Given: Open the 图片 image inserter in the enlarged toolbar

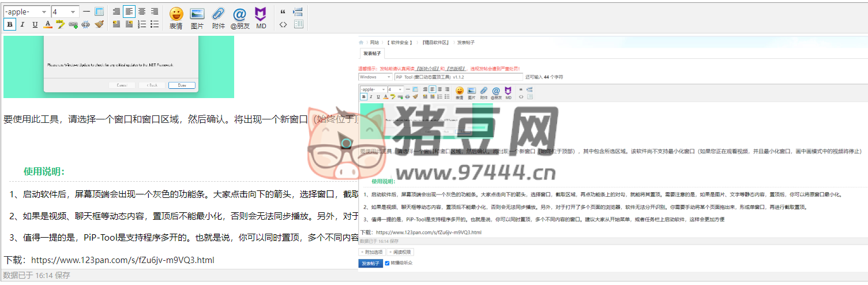Looking at the screenshot, I should tap(197, 14).
